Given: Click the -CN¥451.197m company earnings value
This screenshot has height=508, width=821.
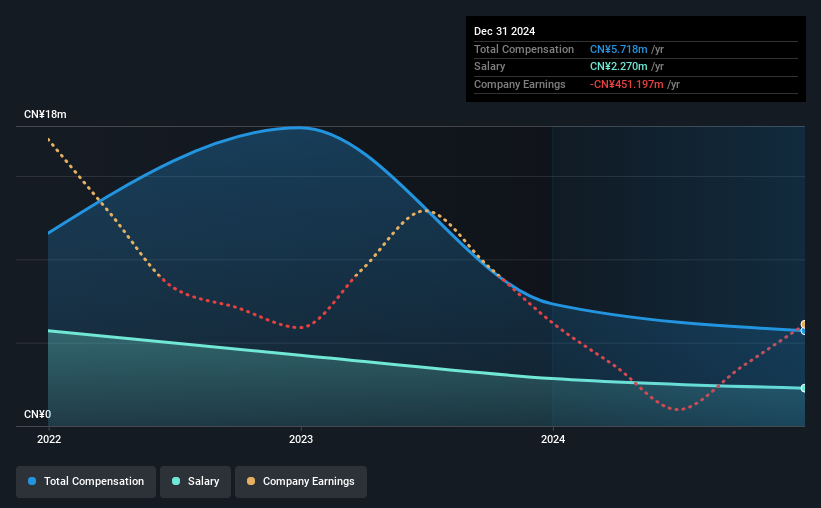Looking at the screenshot, I should 626,84.
